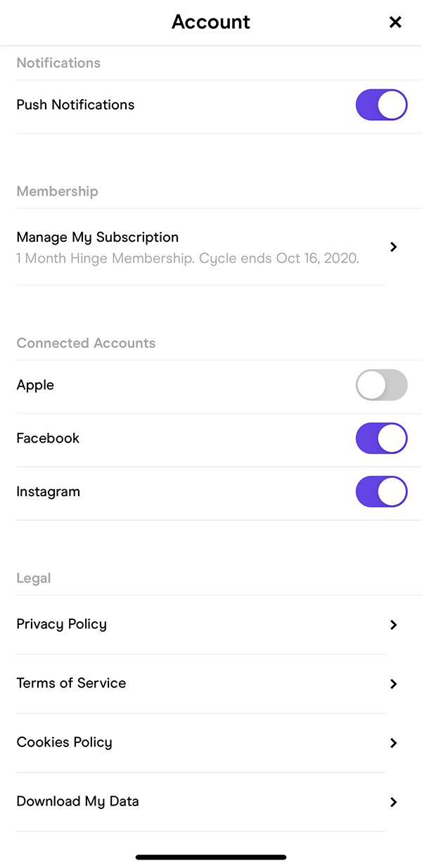Click the Account title at the top
The width and height of the screenshot is (422, 868).
tap(210, 22)
